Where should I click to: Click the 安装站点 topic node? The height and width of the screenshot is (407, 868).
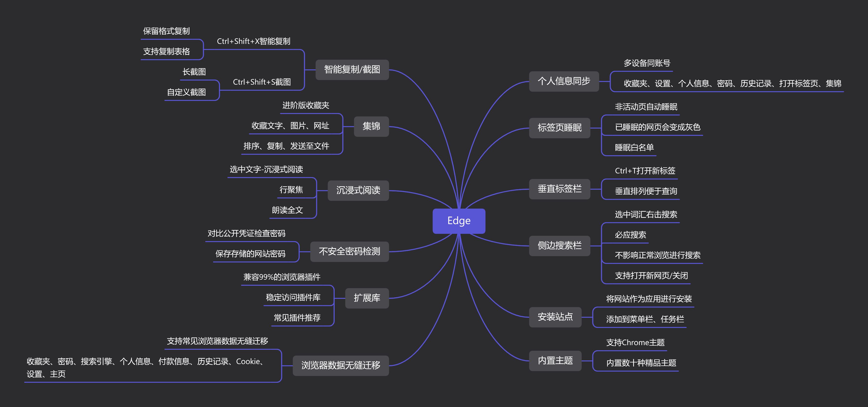[x=555, y=317]
